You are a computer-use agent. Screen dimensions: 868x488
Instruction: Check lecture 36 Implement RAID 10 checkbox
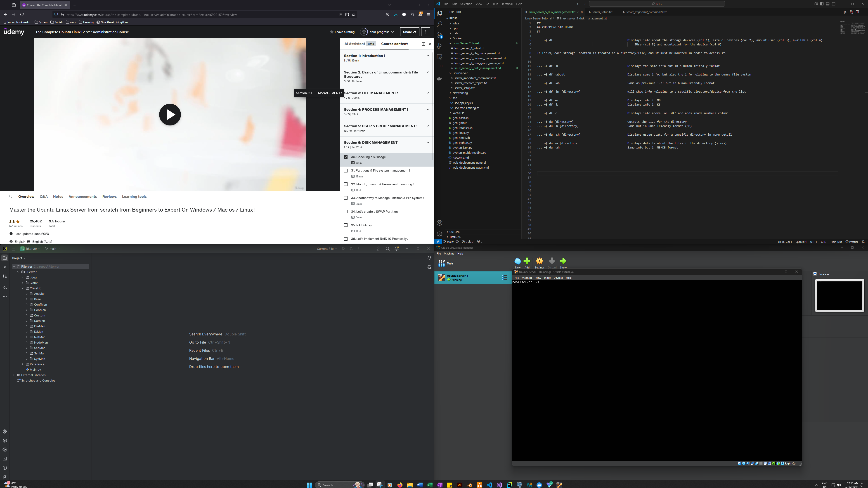346,239
